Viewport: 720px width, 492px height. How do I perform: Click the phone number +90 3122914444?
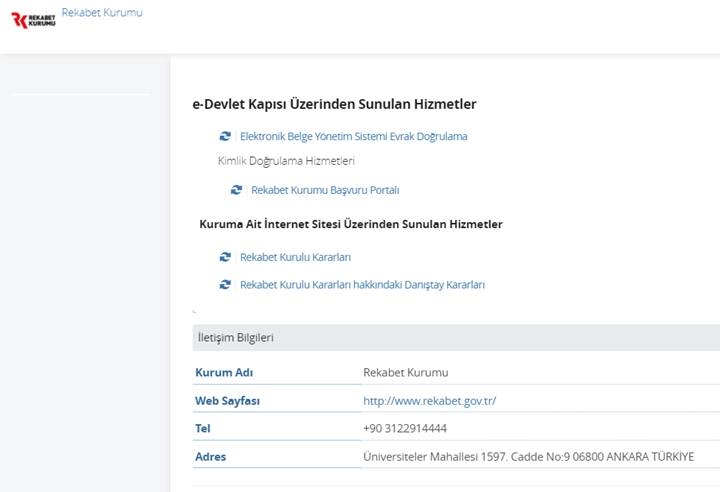tap(404, 429)
